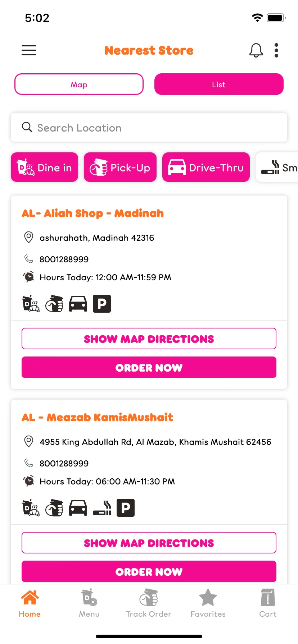Toggle the Pick-Up filter

point(120,167)
